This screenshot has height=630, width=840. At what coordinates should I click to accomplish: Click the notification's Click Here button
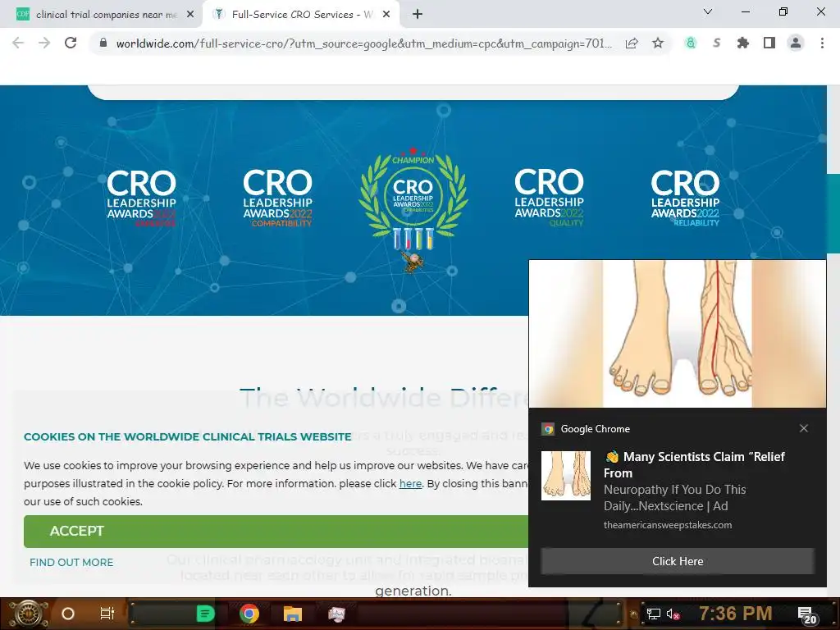pyautogui.click(x=677, y=561)
